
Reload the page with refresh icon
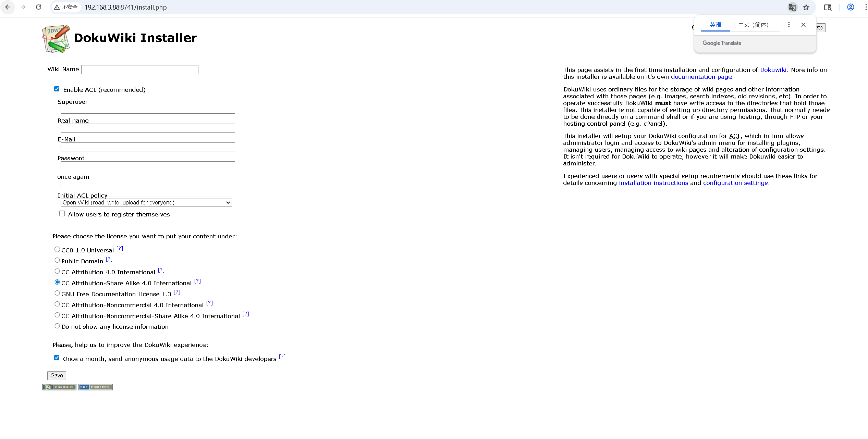tap(39, 7)
